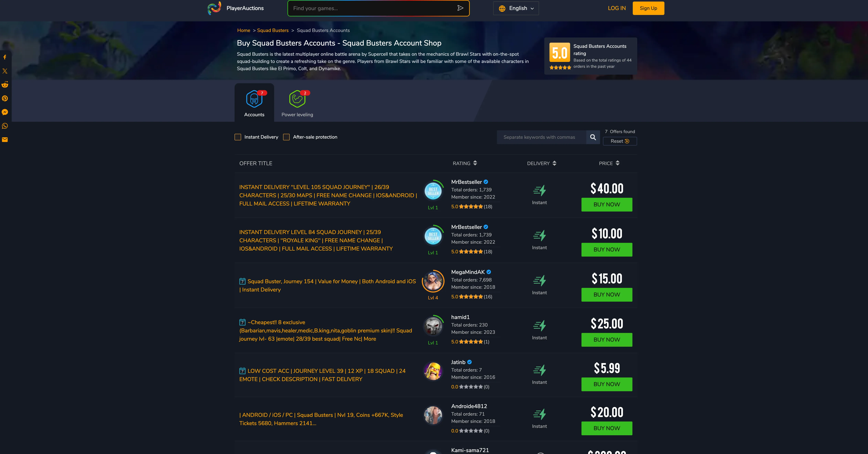
Task: Share page via Facebook sidebar icon
Action: coord(5,57)
